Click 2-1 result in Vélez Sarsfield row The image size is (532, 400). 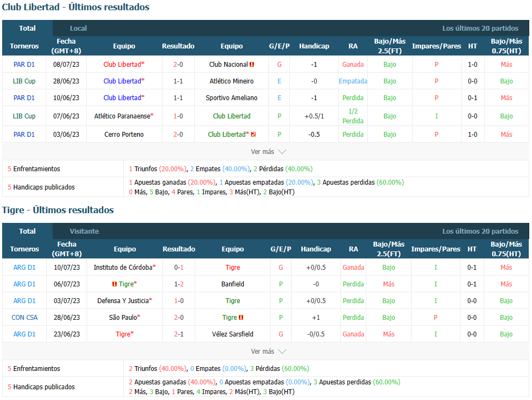(179, 334)
